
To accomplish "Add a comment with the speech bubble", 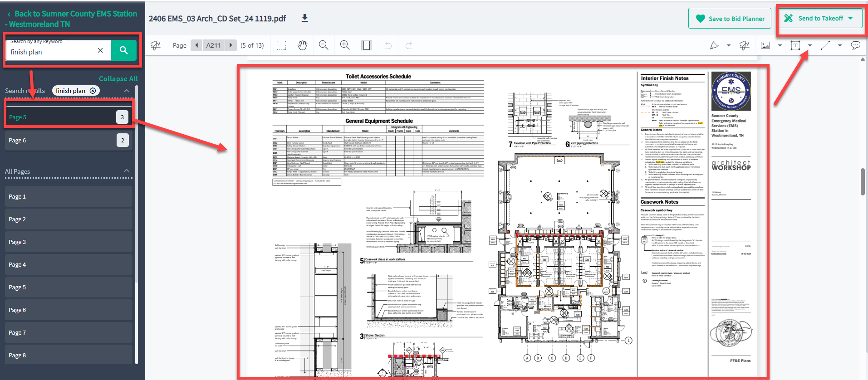I will (856, 45).
